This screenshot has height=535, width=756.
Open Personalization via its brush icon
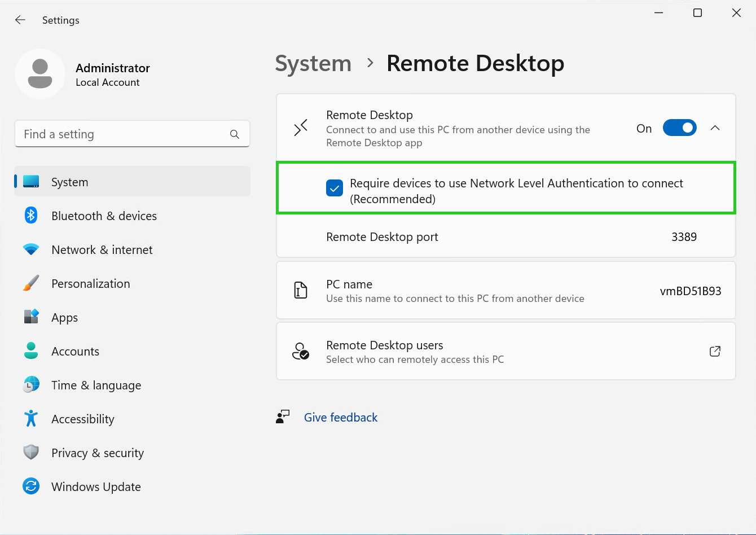[30, 283]
